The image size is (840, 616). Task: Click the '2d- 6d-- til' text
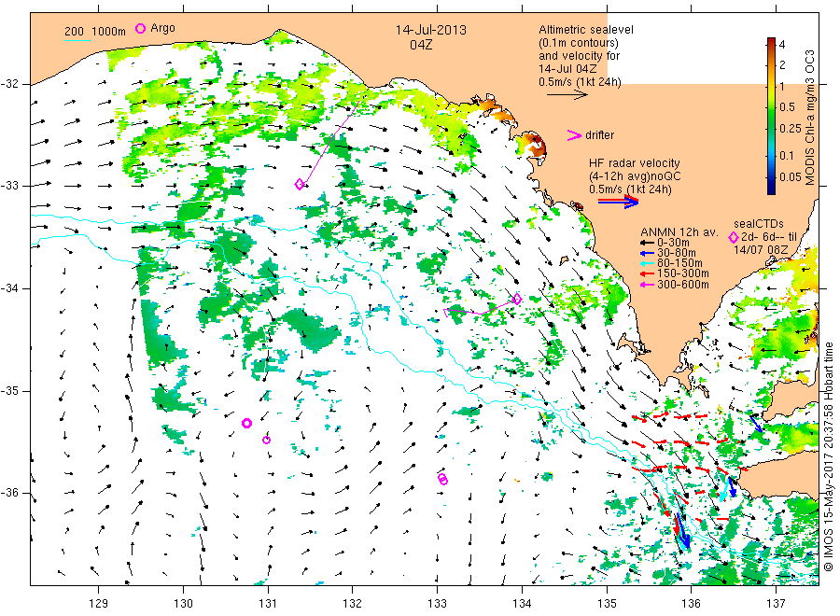[x=769, y=237]
